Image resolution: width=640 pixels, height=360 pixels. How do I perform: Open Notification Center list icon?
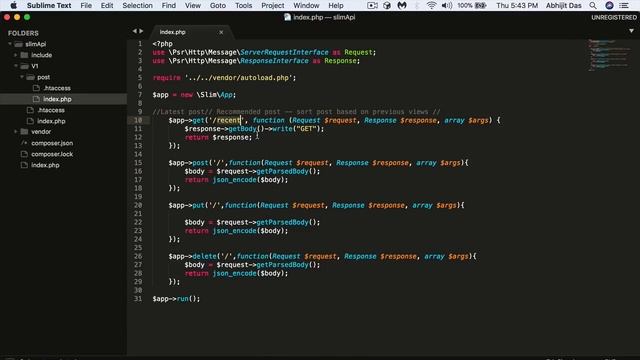tap(624, 5)
